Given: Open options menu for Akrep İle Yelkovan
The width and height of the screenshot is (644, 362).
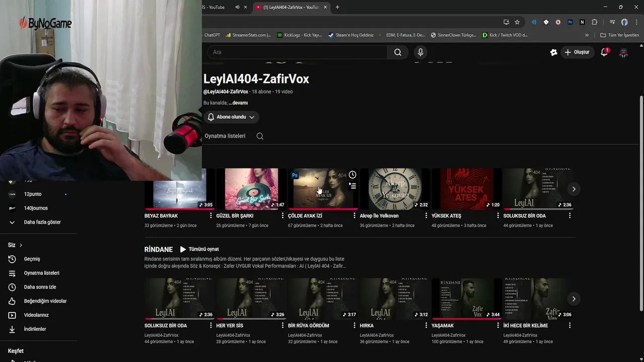Looking at the screenshot, I should point(426,216).
